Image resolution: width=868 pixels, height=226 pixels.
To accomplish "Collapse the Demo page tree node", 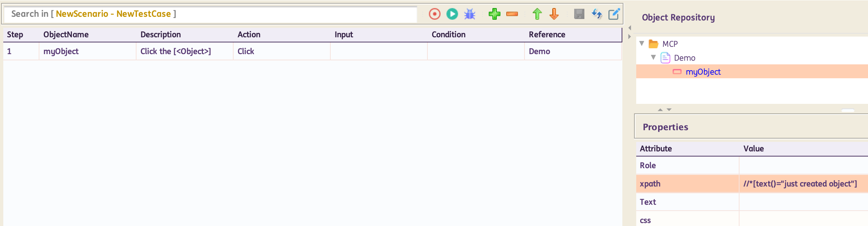I will (x=653, y=57).
